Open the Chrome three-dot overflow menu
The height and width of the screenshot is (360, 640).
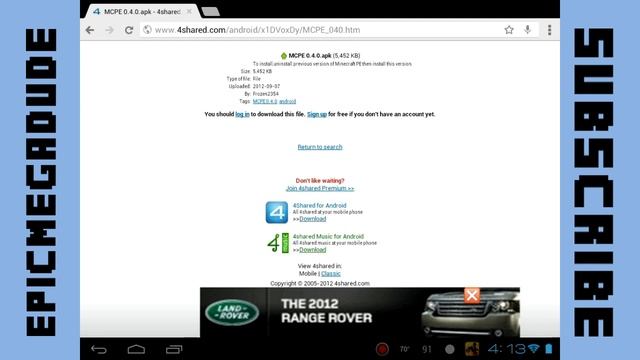pos(549,30)
